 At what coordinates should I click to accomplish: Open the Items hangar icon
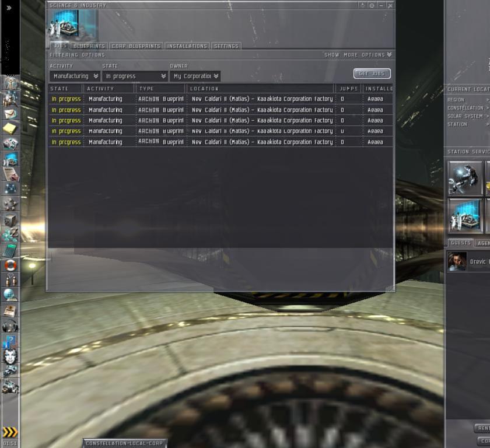coord(10,386)
